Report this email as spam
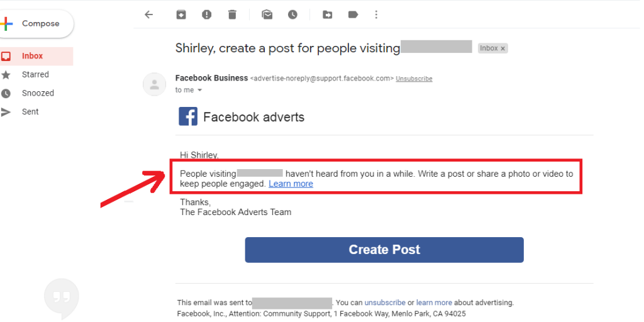Image resolution: width=644 pixels, height=322 pixels. 206,14
